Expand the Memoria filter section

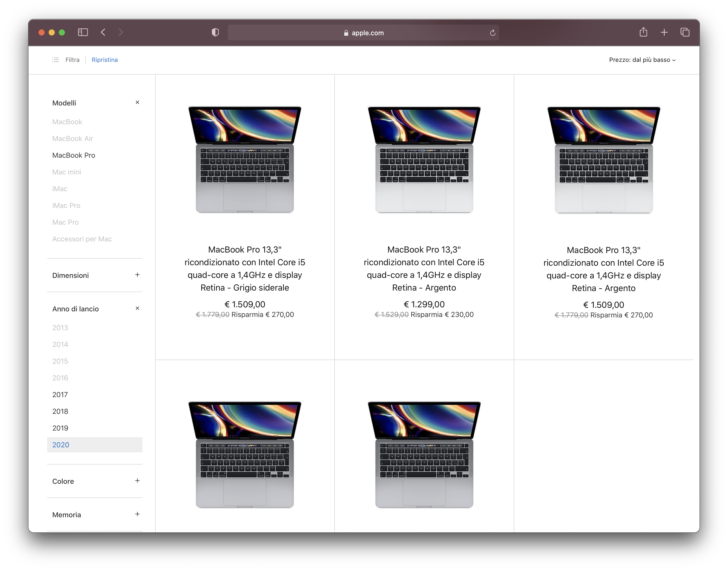pos(137,514)
